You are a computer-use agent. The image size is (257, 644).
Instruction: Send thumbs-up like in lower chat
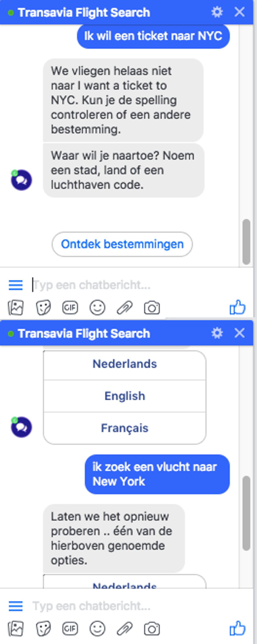(x=238, y=628)
